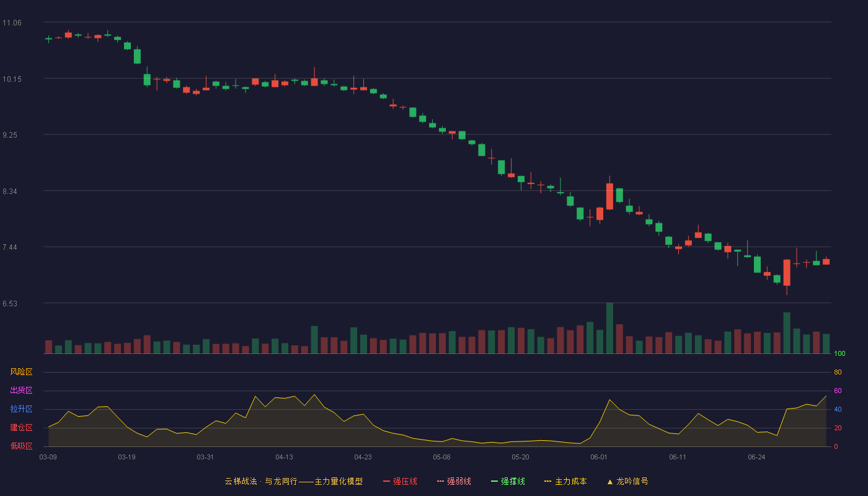The width and height of the screenshot is (868, 496).
Task: Click the chart title 云梯战法 · 与龙同行
Action: pos(260,481)
